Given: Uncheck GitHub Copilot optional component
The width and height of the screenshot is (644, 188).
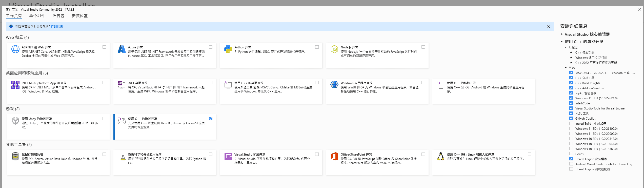Looking at the screenshot, I should (x=571, y=118).
